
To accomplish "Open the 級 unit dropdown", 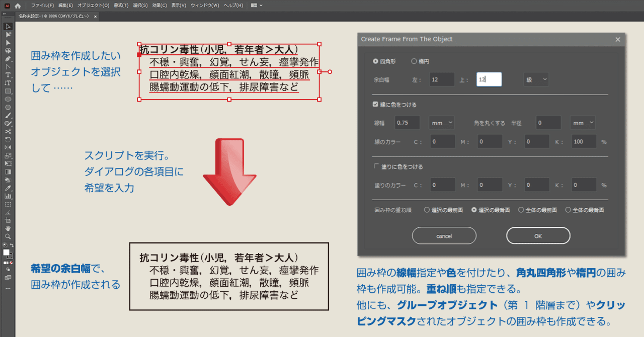I will [x=535, y=79].
